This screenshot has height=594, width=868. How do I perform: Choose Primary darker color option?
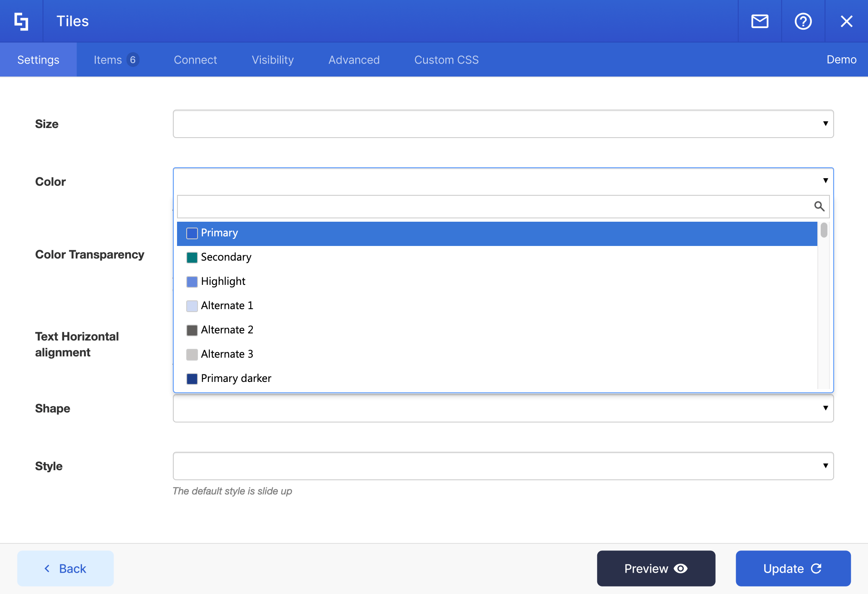(x=236, y=379)
